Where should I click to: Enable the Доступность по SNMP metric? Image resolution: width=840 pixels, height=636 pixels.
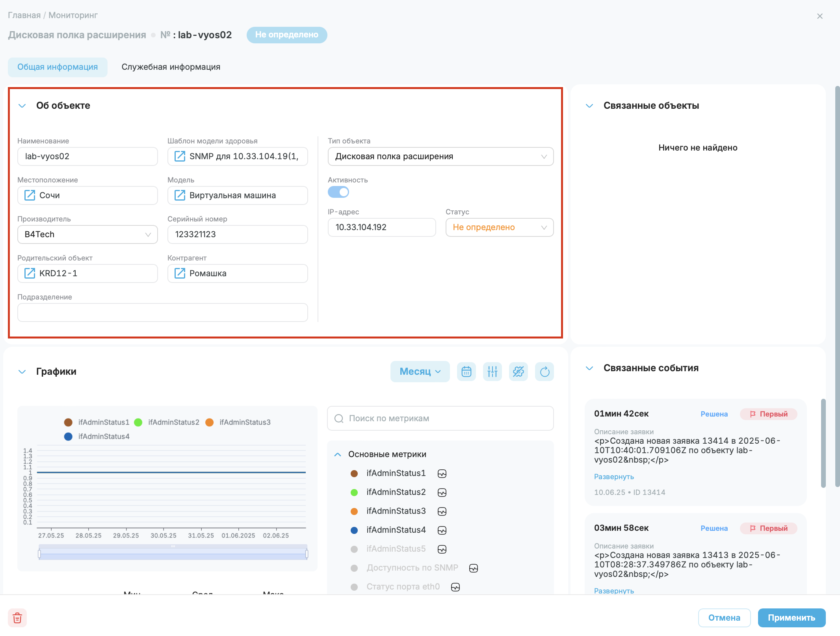pos(404,568)
